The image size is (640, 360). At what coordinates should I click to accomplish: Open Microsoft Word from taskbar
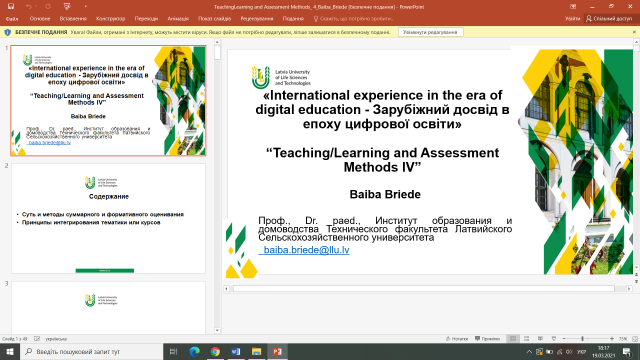[236, 351]
